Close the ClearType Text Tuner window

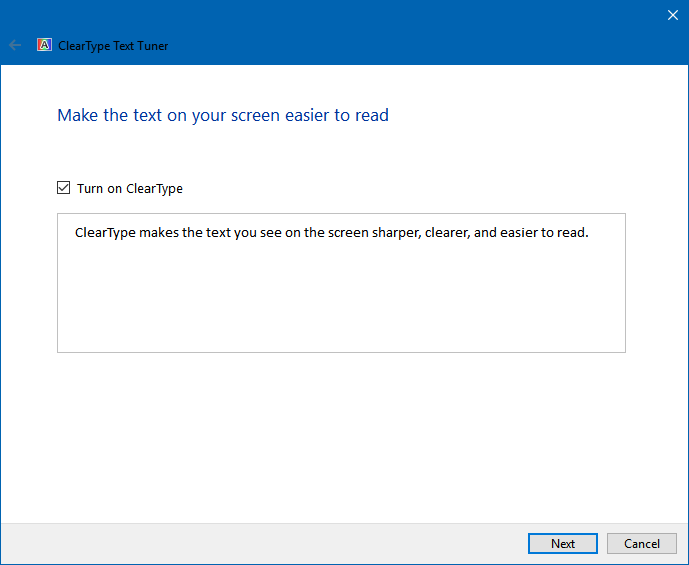pyautogui.click(x=672, y=15)
